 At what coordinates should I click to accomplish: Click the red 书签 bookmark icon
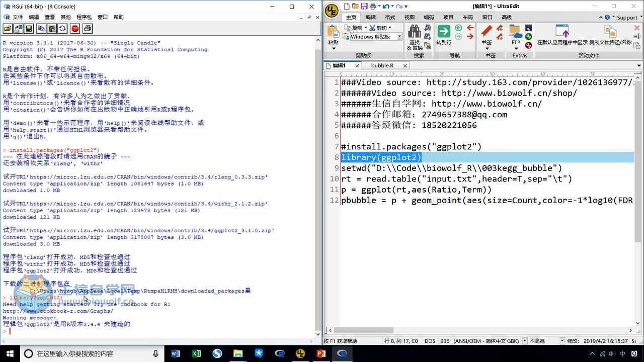click(487, 31)
